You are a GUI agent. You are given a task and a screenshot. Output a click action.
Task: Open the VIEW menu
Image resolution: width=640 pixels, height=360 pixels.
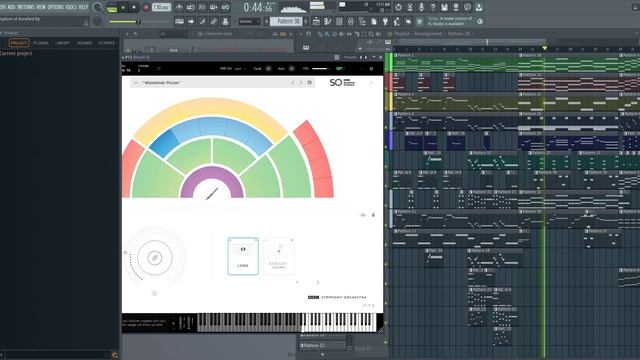coord(41,7)
